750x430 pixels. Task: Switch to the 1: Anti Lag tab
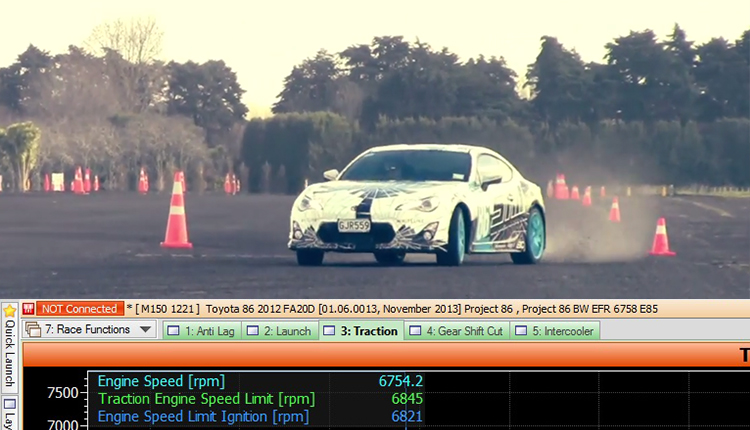pyautogui.click(x=203, y=331)
